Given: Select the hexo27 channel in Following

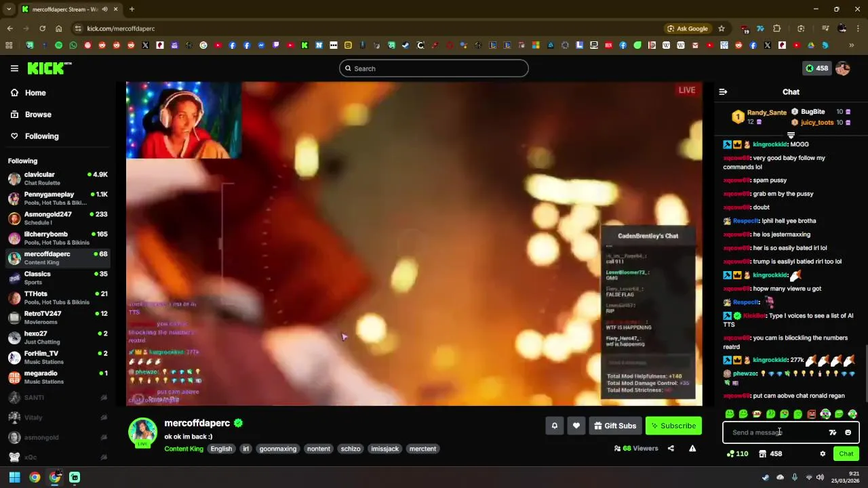Looking at the screenshot, I should click(x=58, y=338).
